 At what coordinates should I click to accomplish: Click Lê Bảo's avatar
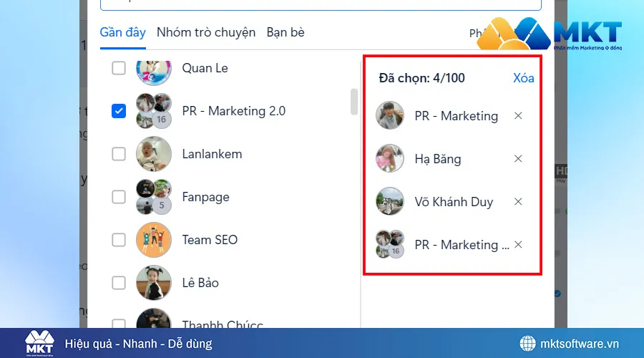154,283
